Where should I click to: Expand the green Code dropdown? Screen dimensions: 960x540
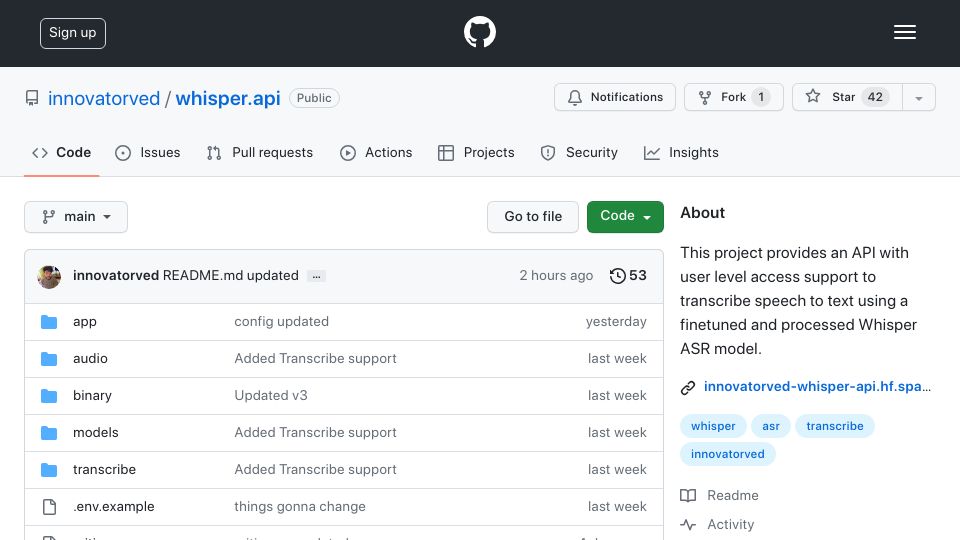(x=625, y=217)
